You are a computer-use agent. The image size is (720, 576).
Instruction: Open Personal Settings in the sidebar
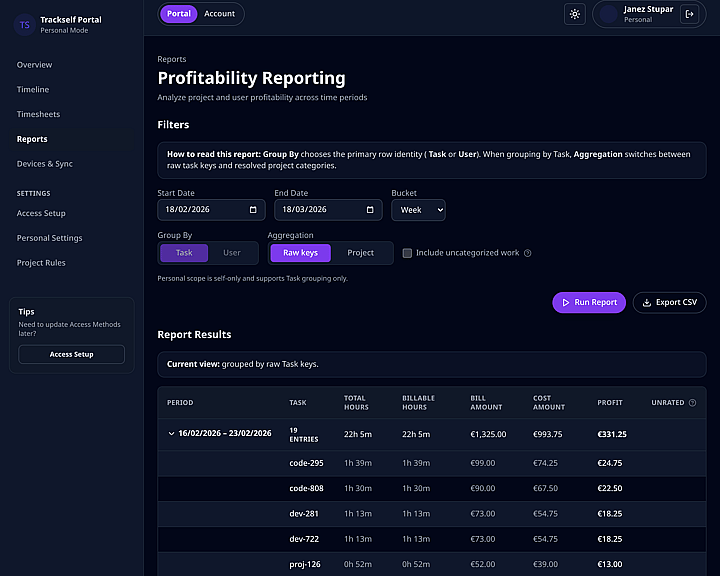(50, 238)
